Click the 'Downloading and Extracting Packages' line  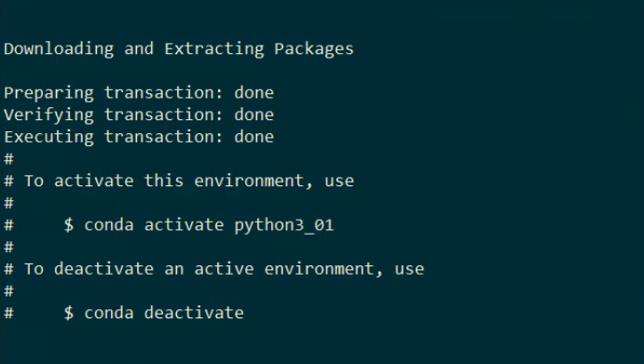(179, 48)
